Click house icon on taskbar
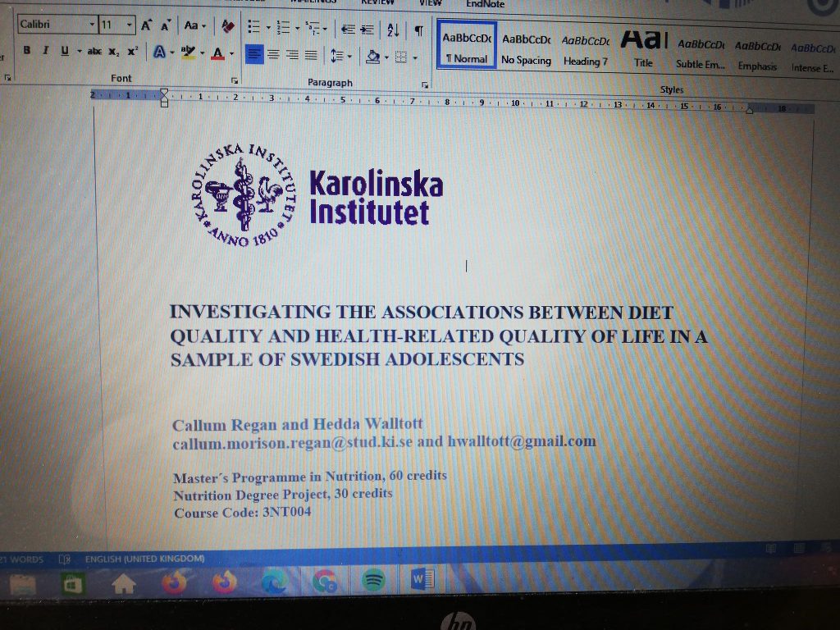The width and height of the screenshot is (840, 630). 123,584
